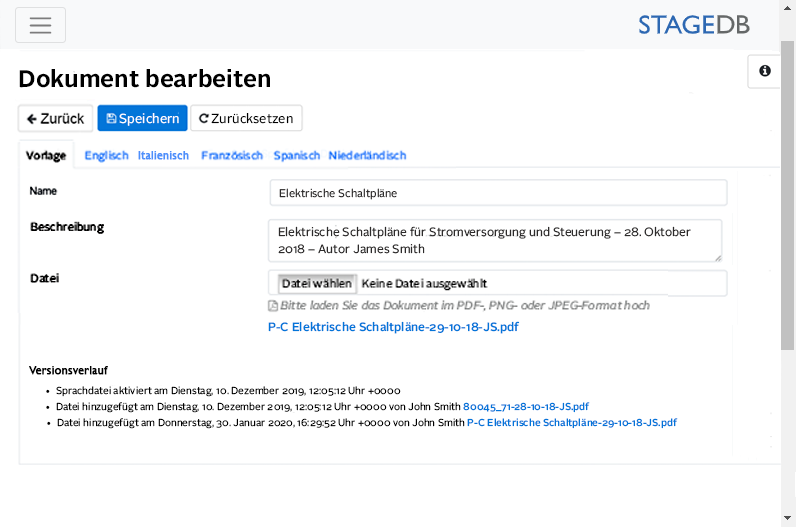Click the info icon on right

pyautogui.click(x=764, y=71)
